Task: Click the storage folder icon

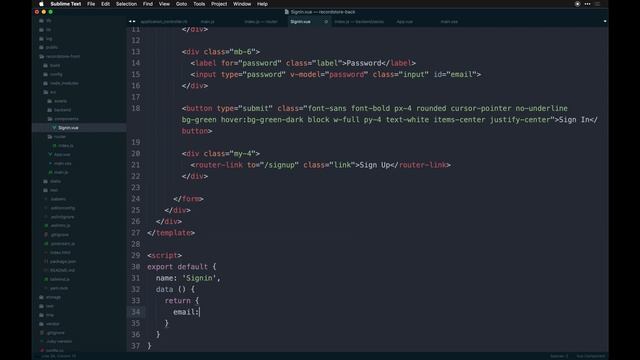Action: 41,297
